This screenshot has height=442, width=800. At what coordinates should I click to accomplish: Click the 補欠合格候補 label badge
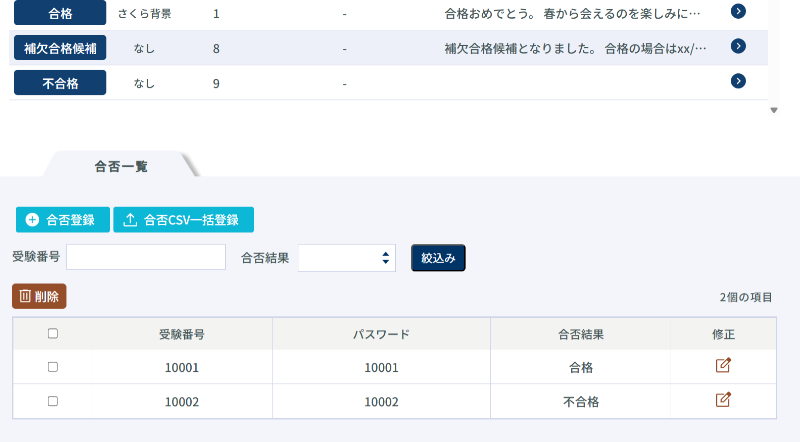(x=60, y=47)
